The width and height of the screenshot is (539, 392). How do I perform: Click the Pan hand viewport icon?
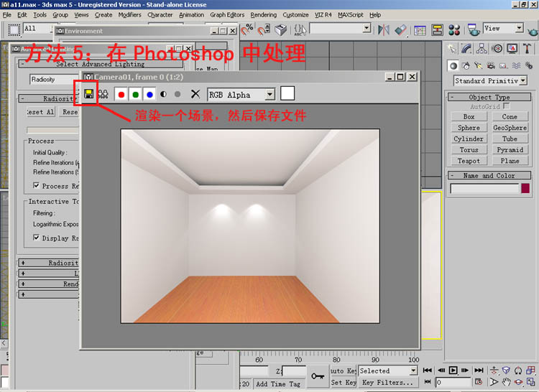pyautogui.click(x=506, y=382)
